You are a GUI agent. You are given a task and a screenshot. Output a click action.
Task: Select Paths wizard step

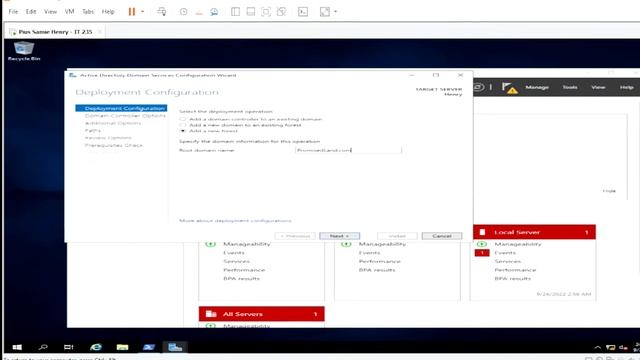point(93,131)
